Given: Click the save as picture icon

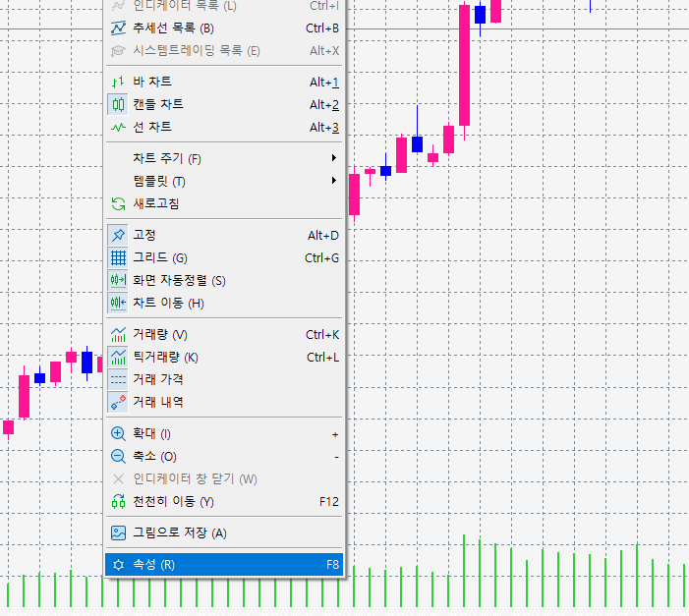Looking at the screenshot, I should click(x=118, y=532).
